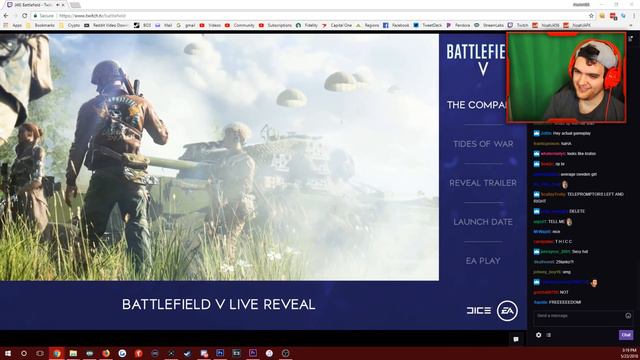Open the TweetDeck bookmark
640x360 pixels.
pyautogui.click(x=427, y=25)
